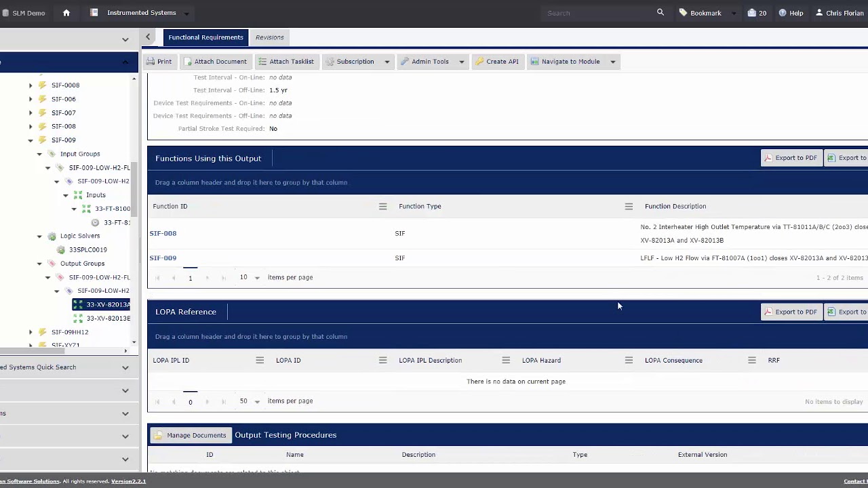Viewport: 868px width, 488px height.
Task: Export the LOPA Reference to PDF
Action: [791, 312]
